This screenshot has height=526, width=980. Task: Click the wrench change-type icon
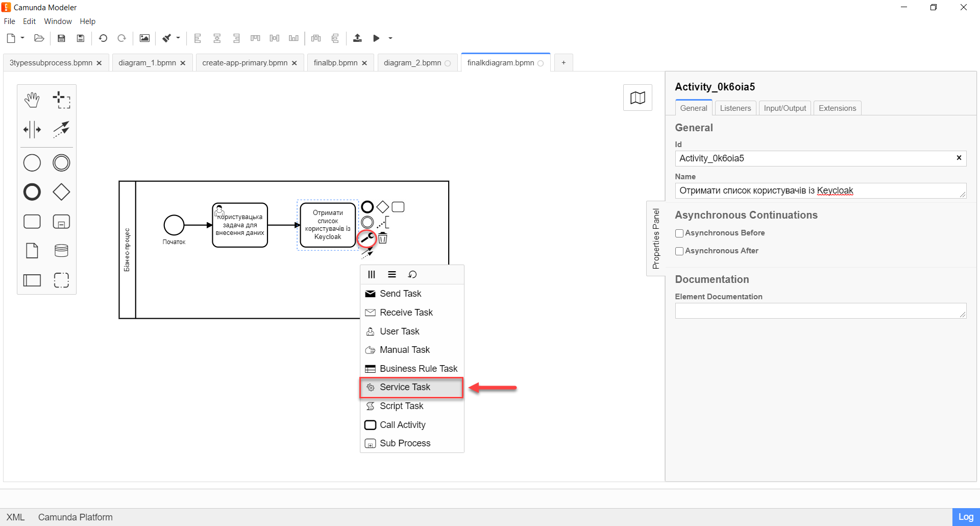[x=367, y=238]
